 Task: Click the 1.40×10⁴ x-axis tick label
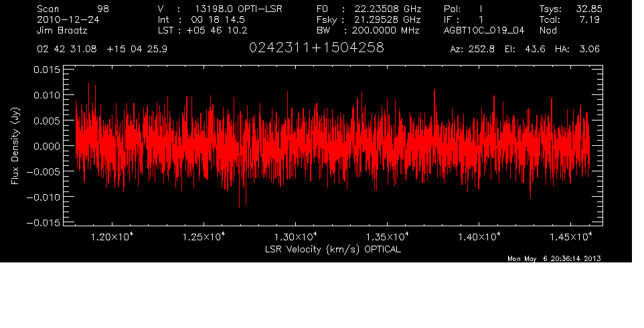click(479, 236)
